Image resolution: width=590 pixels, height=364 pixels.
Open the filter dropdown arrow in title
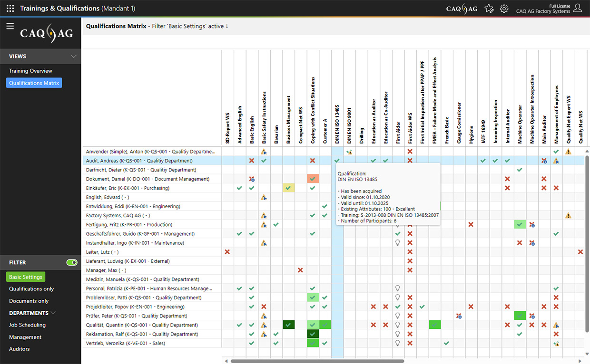tap(227, 26)
